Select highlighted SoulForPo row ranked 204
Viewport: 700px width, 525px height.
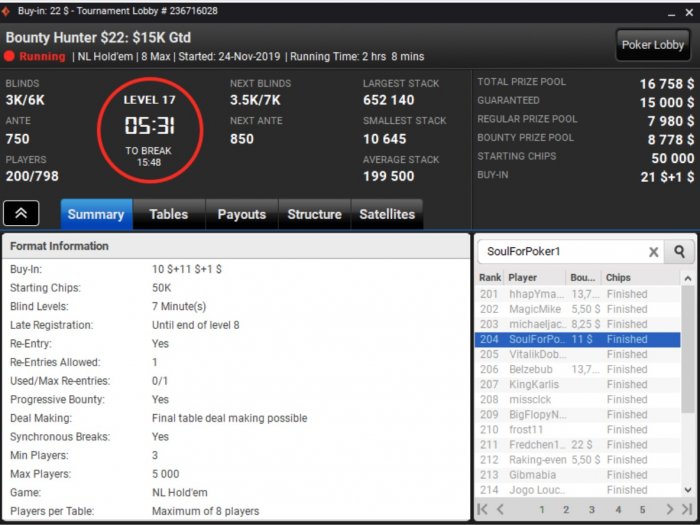point(578,339)
